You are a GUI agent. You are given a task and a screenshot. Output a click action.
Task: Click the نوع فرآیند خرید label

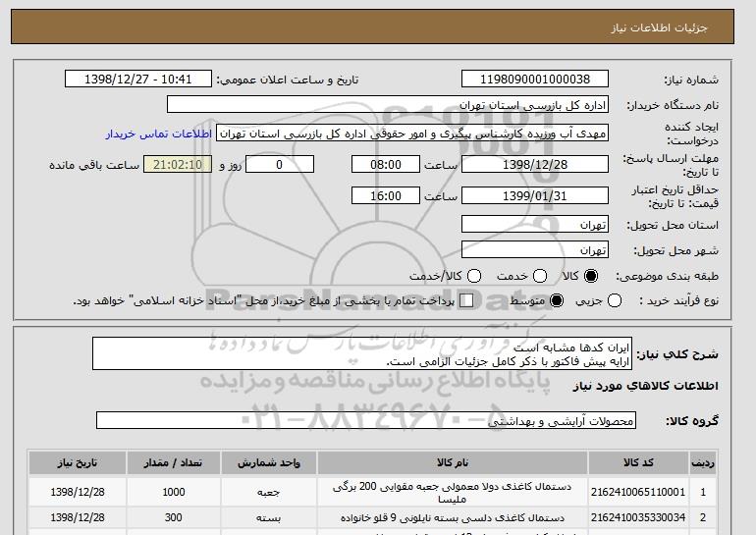(x=678, y=300)
